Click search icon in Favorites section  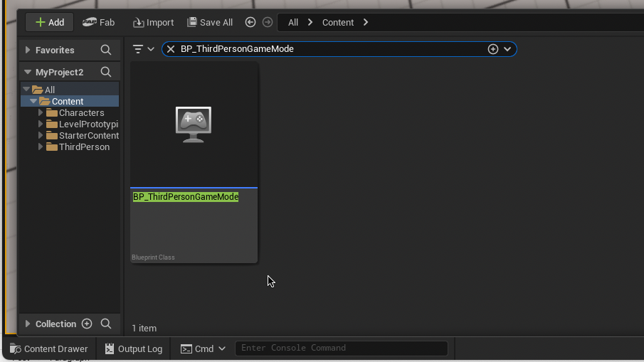click(106, 50)
